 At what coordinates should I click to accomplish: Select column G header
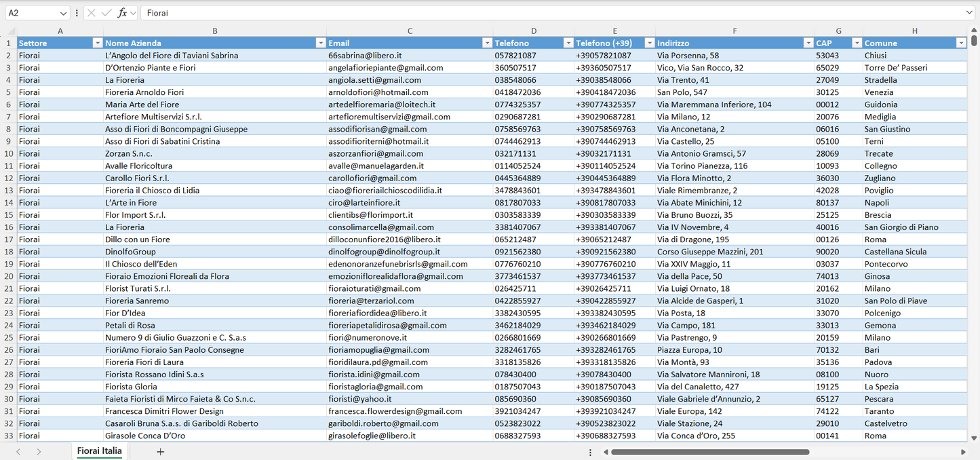838,31
